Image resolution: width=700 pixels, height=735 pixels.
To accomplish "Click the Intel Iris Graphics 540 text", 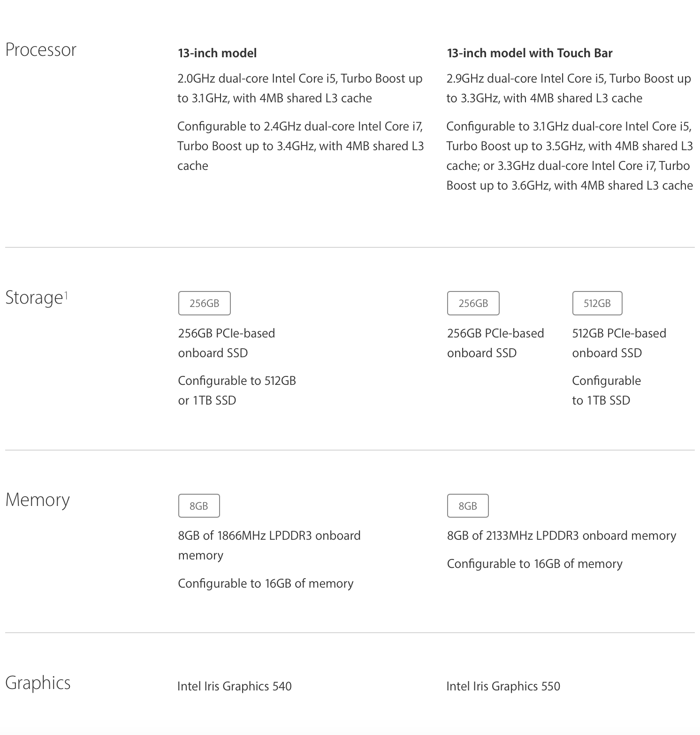I will (x=235, y=686).
